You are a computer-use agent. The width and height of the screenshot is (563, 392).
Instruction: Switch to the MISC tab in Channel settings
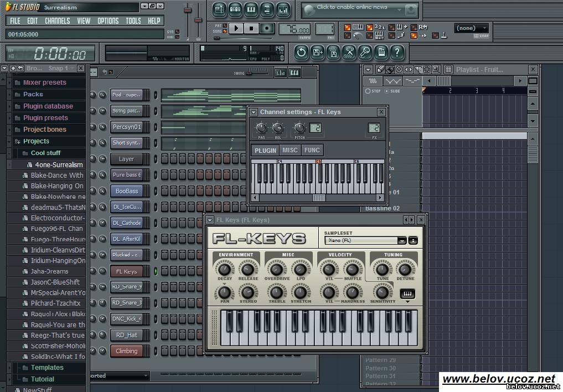click(290, 150)
